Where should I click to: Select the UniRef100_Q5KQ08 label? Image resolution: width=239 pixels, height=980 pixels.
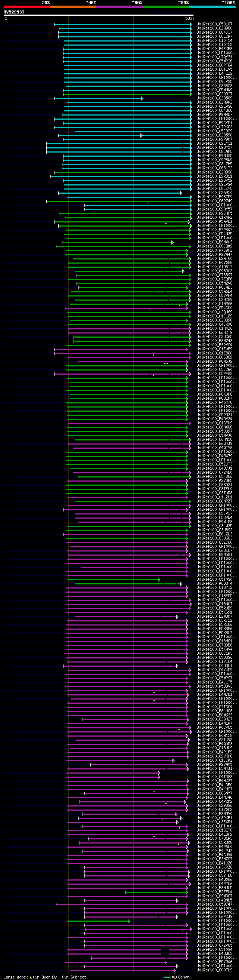click(215, 843)
